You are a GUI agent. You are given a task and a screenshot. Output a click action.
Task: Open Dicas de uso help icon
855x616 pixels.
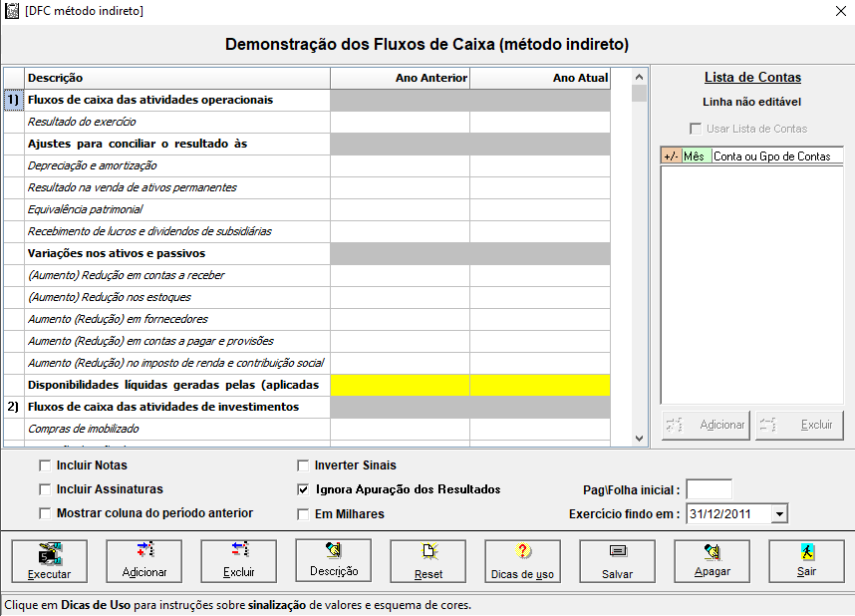click(523, 551)
